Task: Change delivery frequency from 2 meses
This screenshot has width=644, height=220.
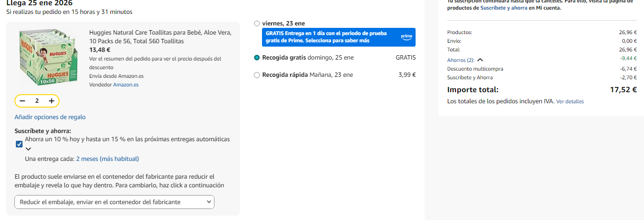Action: click(107, 159)
